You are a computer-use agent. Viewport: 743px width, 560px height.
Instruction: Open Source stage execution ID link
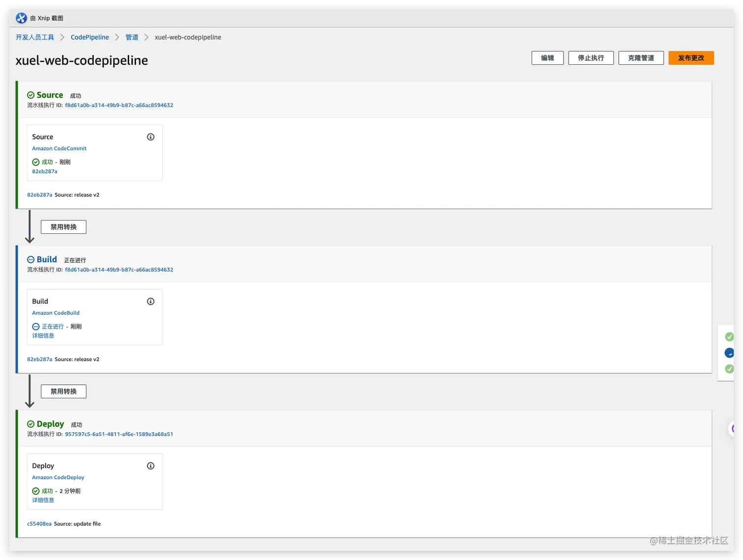(x=119, y=105)
